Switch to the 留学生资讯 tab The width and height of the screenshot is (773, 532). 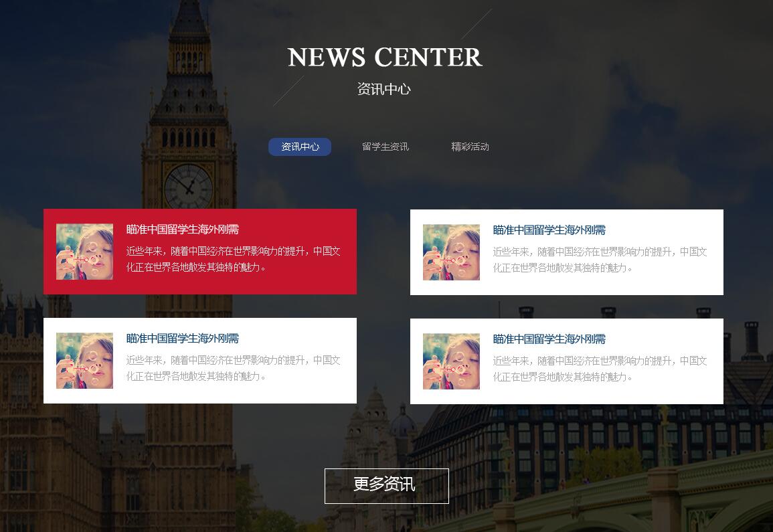click(x=385, y=147)
